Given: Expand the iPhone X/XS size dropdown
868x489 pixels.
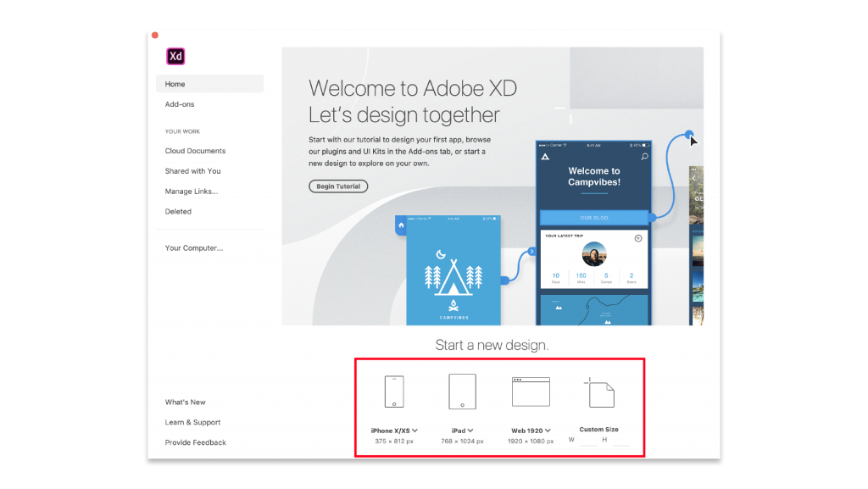Looking at the screenshot, I should tap(415, 431).
